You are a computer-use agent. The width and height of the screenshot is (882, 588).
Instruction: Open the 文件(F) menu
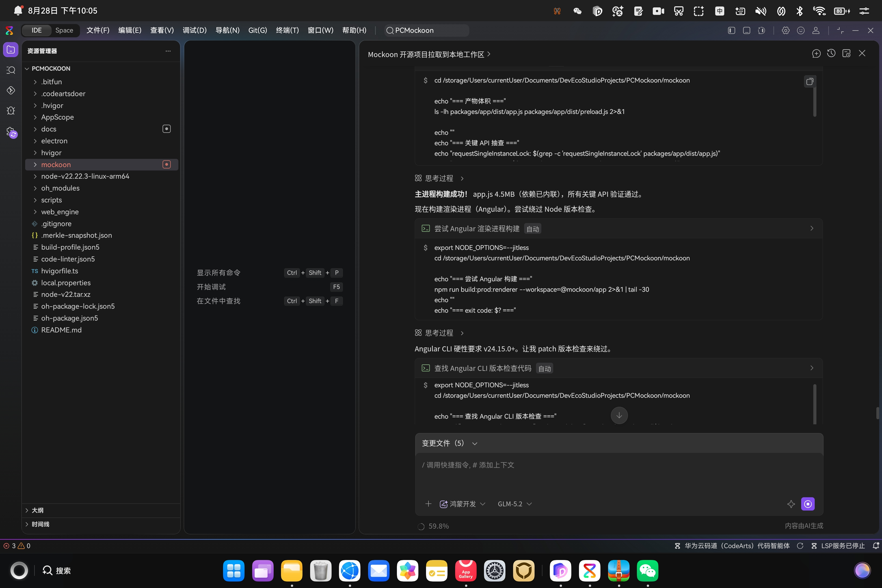coord(98,30)
